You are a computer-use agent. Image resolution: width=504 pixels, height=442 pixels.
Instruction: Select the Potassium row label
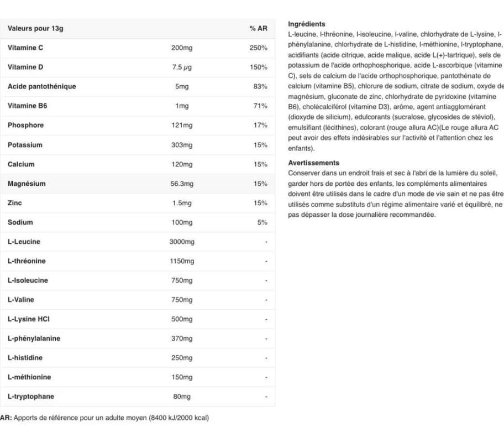(25, 145)
